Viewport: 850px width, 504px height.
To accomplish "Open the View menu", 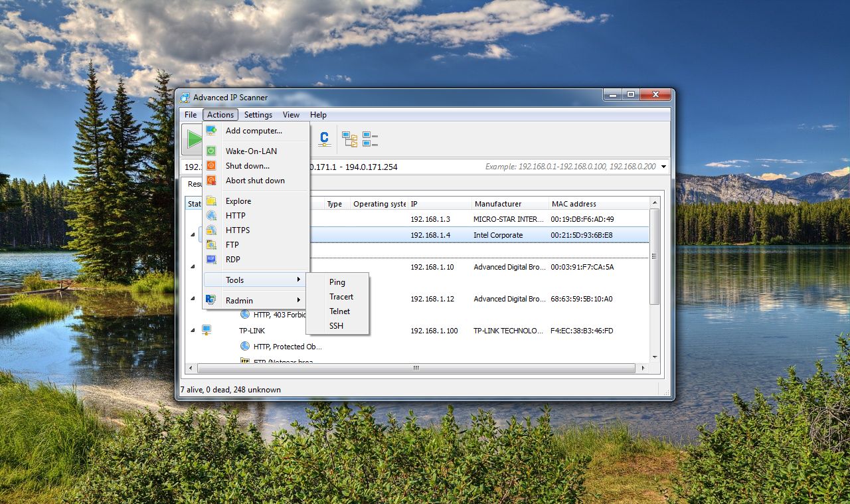I will point(291,115).
